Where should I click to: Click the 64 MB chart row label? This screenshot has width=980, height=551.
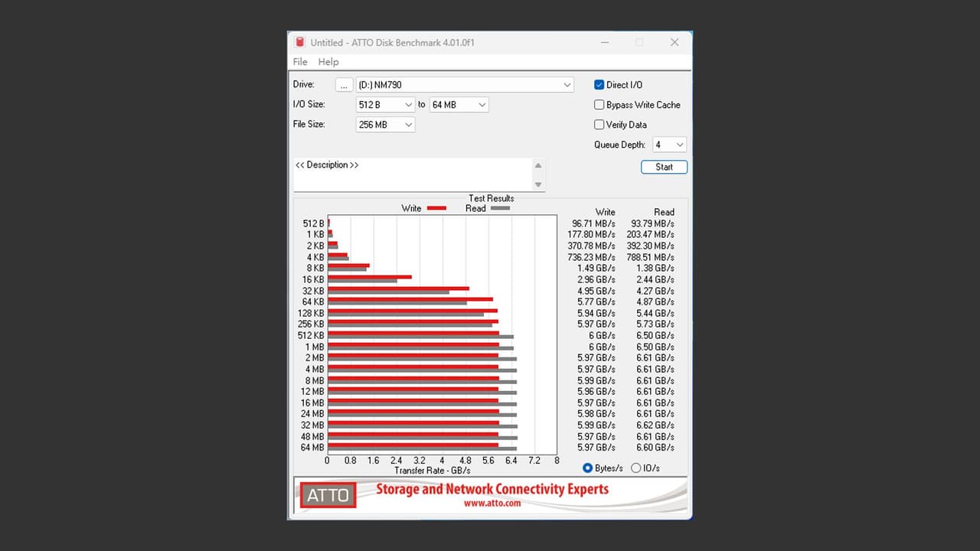312,448
